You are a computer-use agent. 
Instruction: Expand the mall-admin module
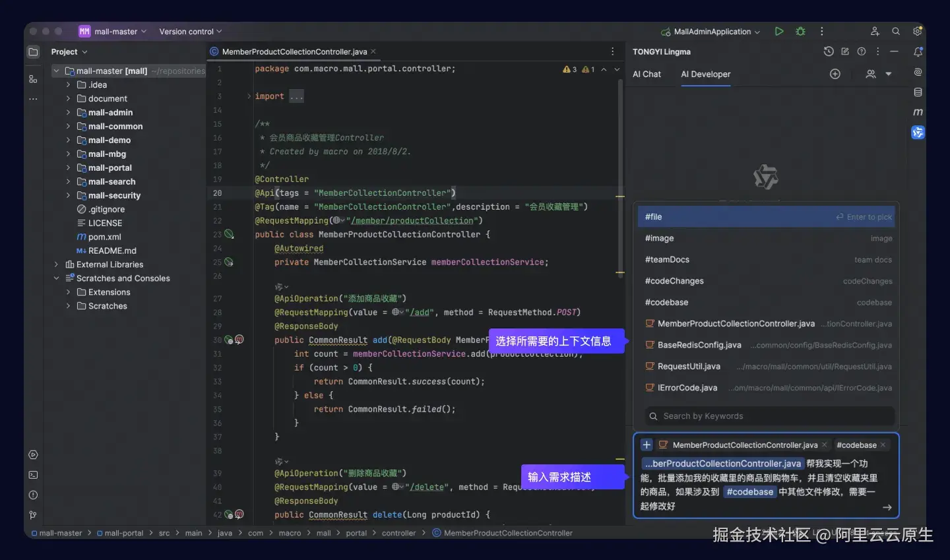coord(68,112)
